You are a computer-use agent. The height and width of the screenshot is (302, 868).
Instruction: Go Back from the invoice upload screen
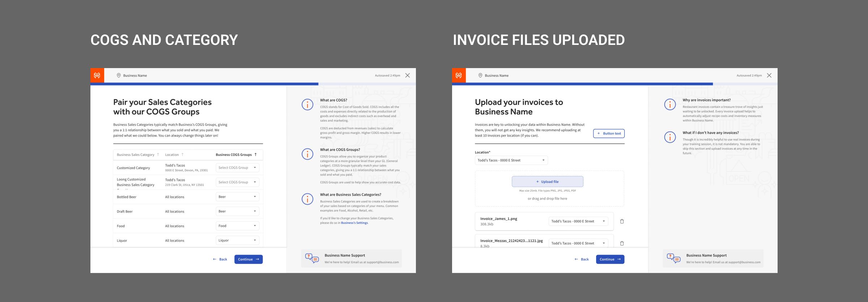tap(582, 259)
